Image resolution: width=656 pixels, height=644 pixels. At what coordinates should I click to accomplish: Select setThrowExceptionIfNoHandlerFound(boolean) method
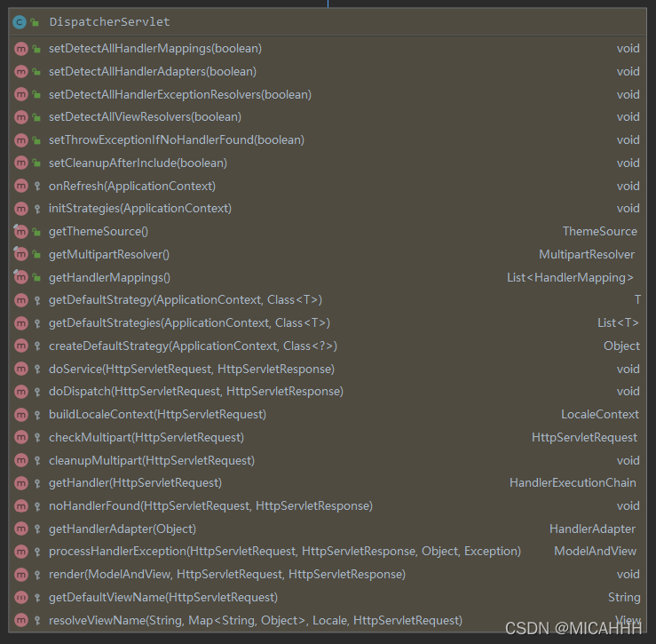(x=177, y=139)
